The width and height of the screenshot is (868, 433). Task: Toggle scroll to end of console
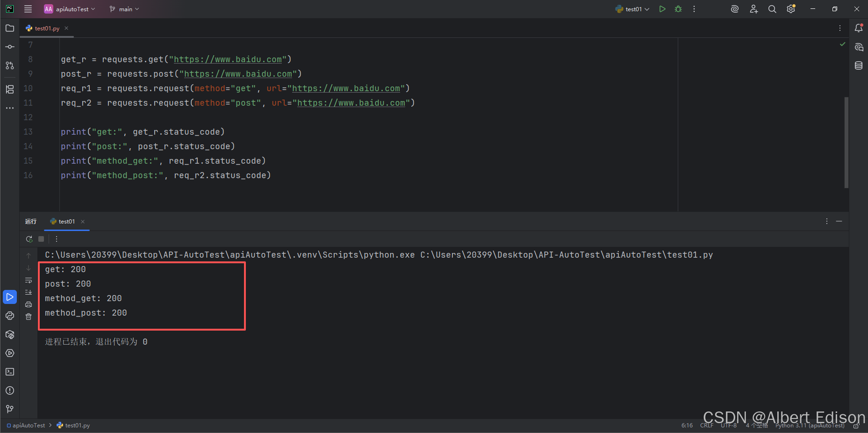[x=29, y=292]
